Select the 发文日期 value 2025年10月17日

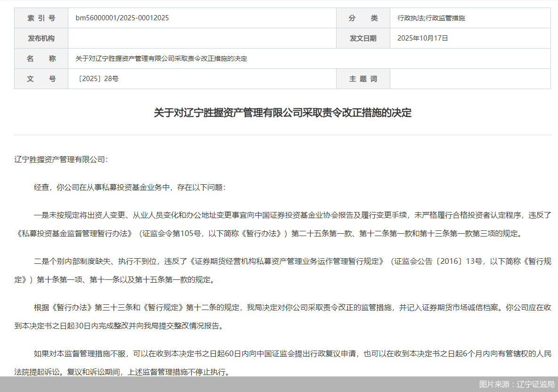(423, 38)
